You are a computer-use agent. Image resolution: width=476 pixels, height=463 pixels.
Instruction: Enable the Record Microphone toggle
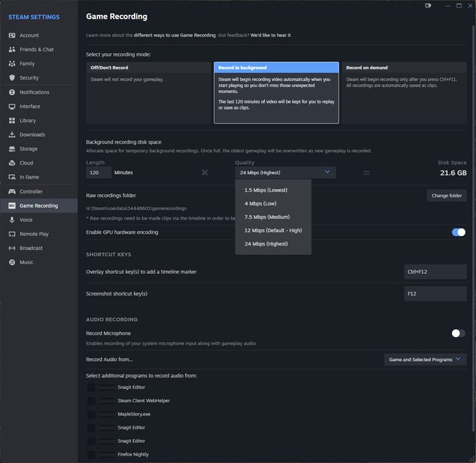[x=458, y=333]
